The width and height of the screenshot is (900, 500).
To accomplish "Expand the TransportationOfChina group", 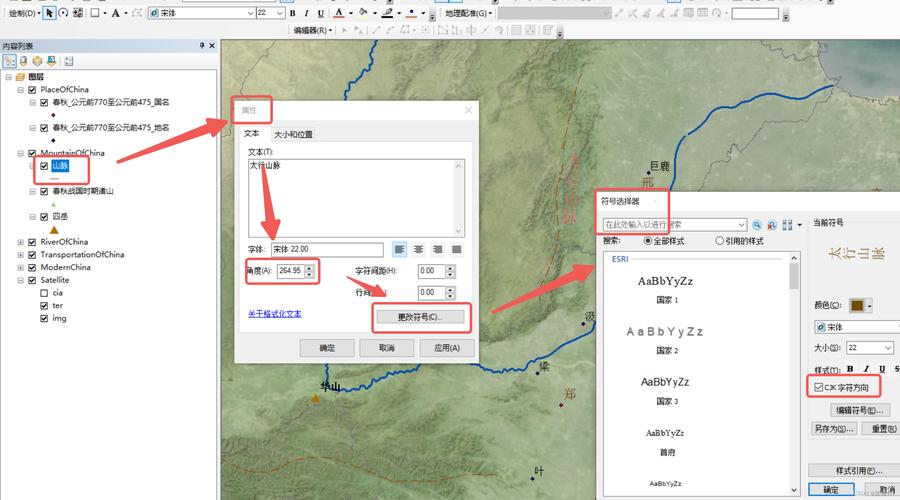I will coord(21,255).
